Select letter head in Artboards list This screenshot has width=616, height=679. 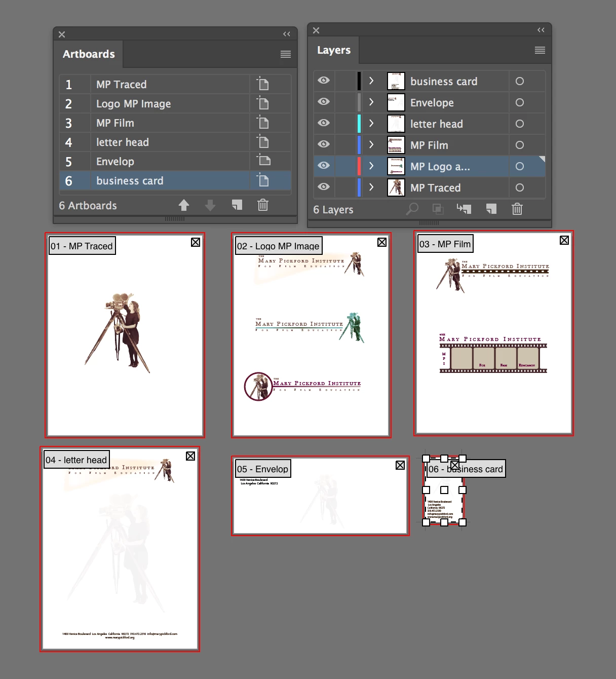pyautogui.click(x=175, y=142)
